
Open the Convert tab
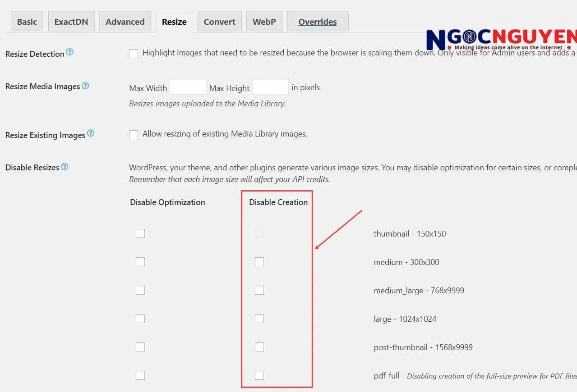point(219,22)
